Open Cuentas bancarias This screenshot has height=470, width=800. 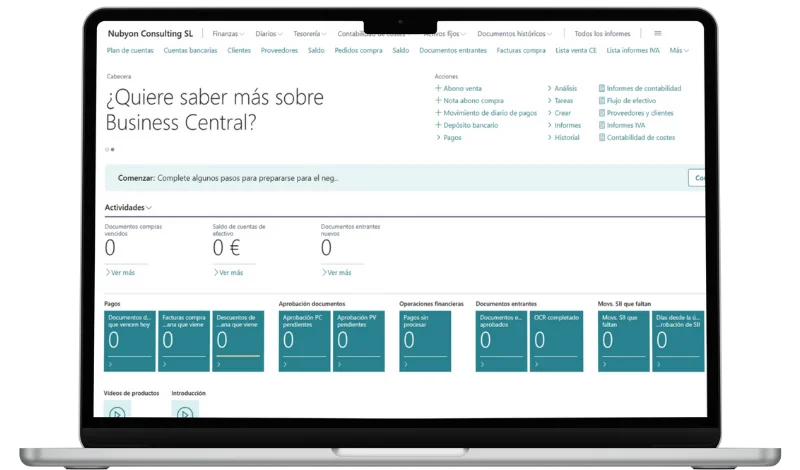[x=190, y=51]
